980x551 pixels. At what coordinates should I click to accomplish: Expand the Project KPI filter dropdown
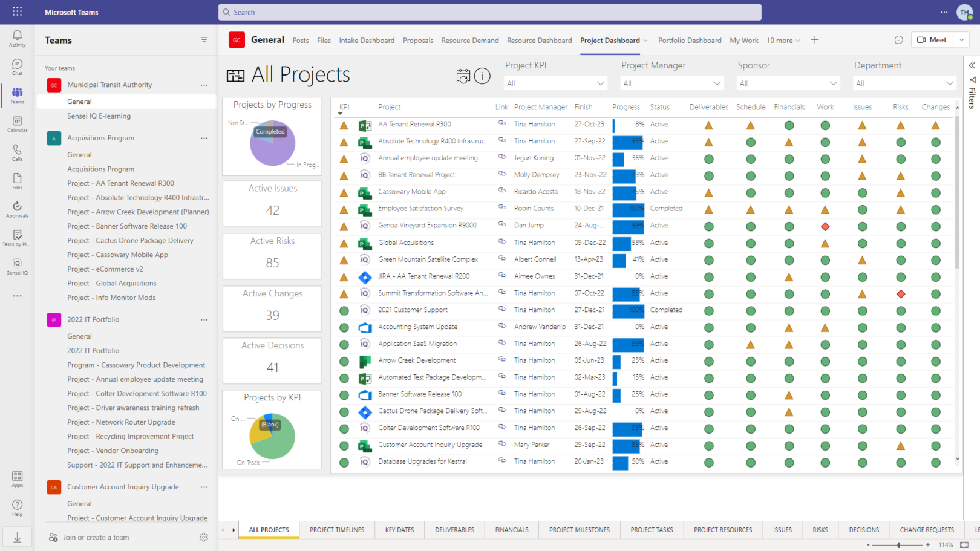[x=600, y=83]
